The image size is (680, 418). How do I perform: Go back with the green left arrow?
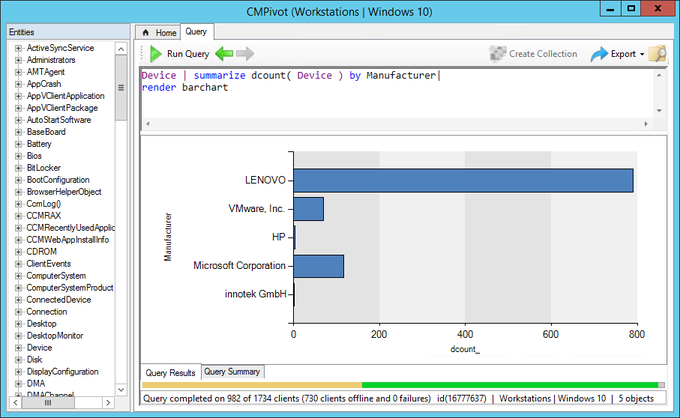point(224,54)
